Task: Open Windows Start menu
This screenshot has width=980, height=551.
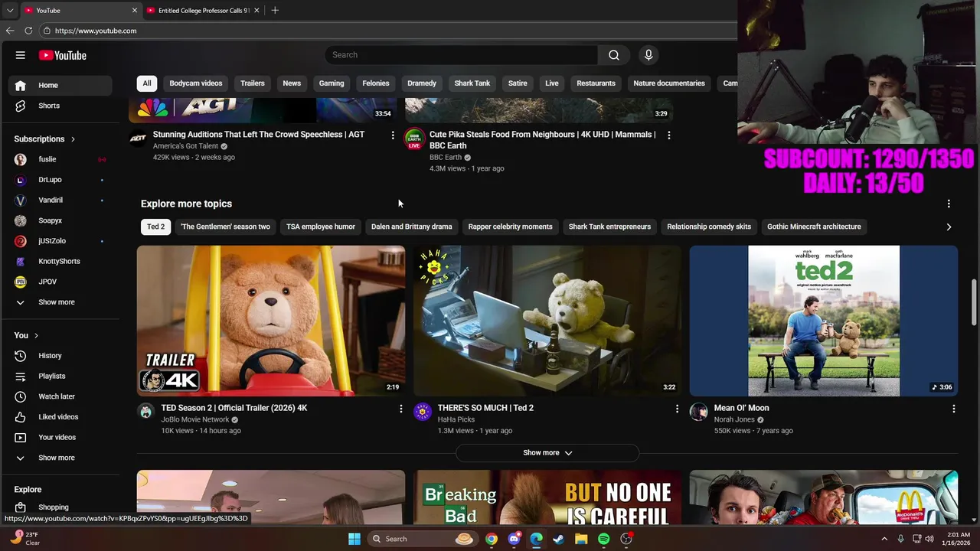Action: tap(354, 539)
